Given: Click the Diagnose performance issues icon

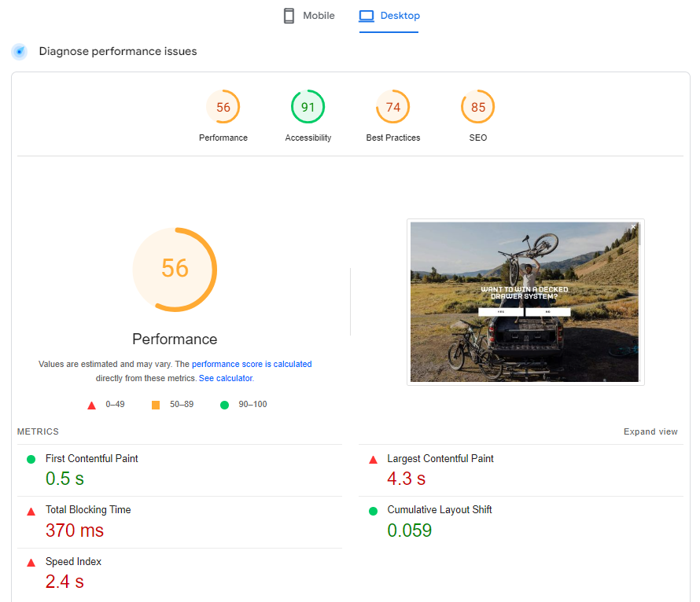Looking at the screenshot, I should (x=20, y=52).
